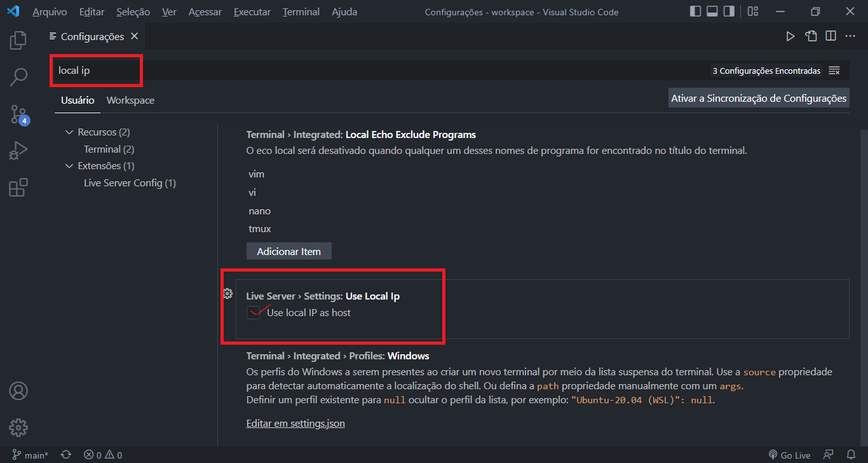Viewport: 868px width, 463px height.
Task: Toggle primary side bar layout icon
Action: pos(695,11)
